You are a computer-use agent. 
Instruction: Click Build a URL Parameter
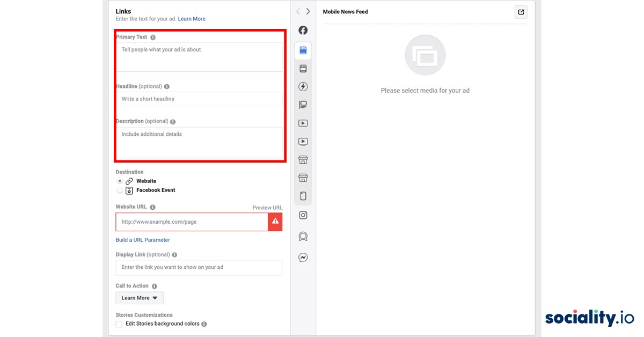(142, 240)
